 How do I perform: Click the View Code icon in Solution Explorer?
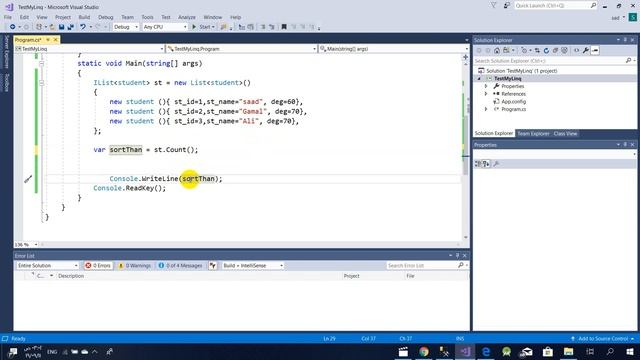coord(576,51)
